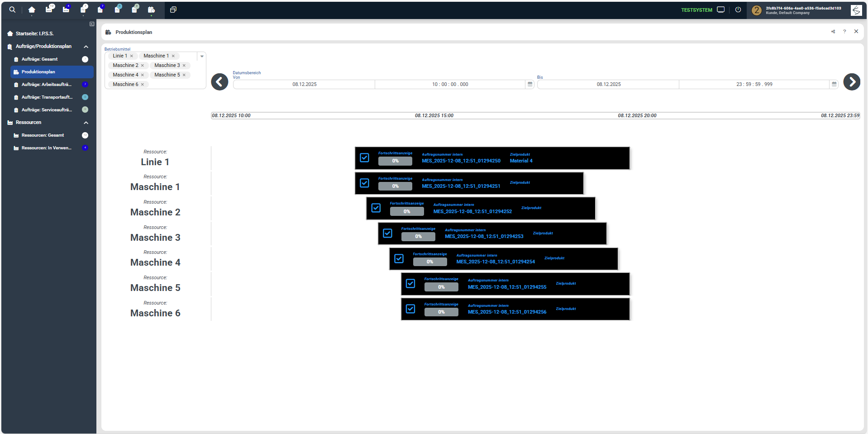
Task: Go to the home icon in toolbar
Action: (32, 10)
